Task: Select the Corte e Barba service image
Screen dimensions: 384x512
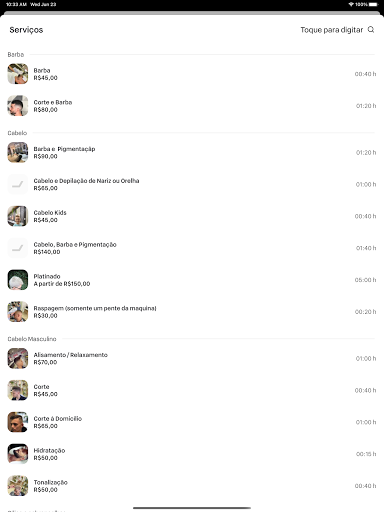Action: point(18,106)
